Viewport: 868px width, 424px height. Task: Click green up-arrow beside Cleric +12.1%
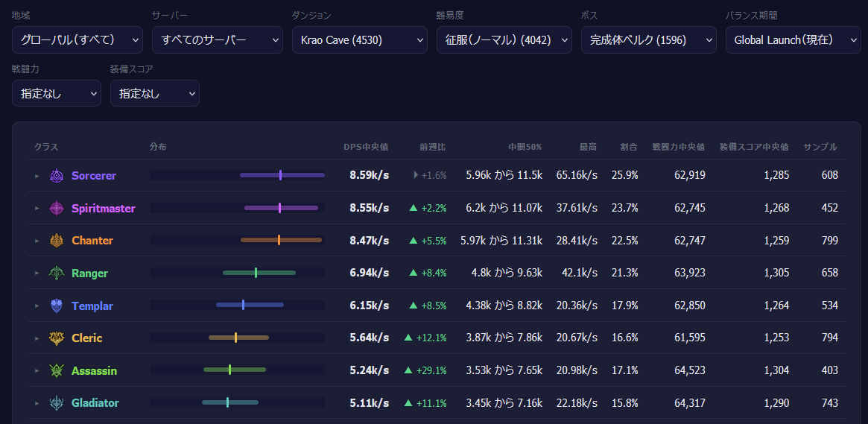click(x=408, y=338)
